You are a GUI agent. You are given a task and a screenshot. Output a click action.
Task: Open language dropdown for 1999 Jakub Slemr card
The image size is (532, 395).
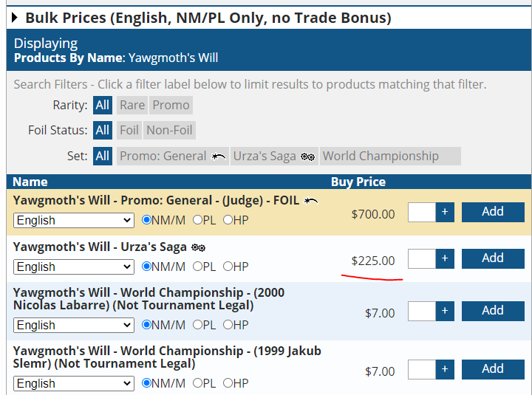73,383
